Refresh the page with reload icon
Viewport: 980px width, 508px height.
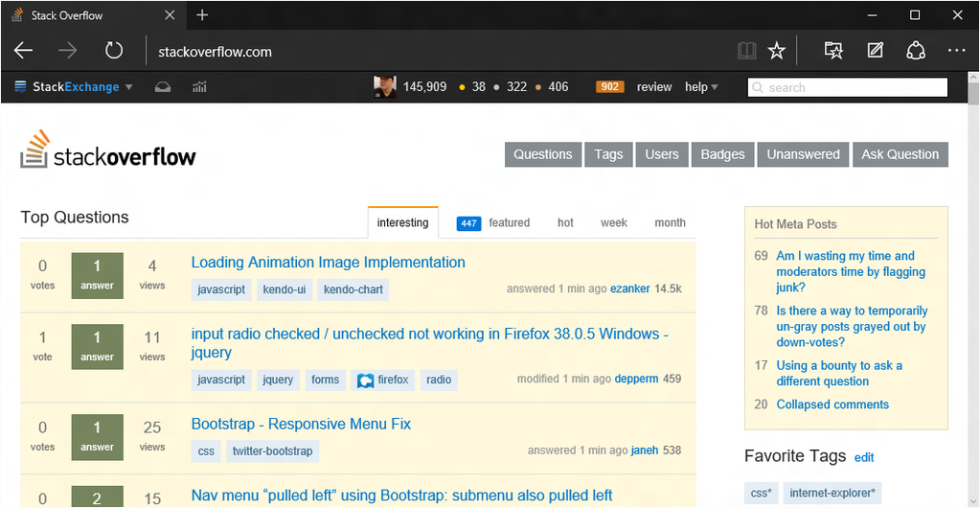click(114, 51)
